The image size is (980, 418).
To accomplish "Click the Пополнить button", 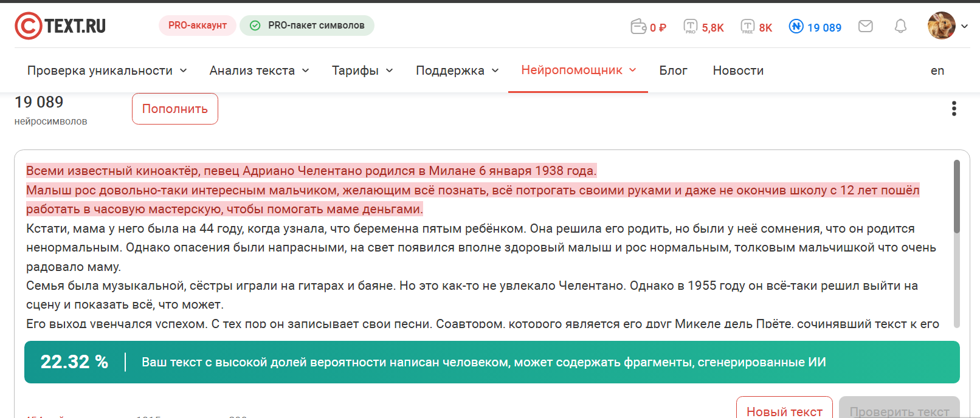I will click(175, 109).
